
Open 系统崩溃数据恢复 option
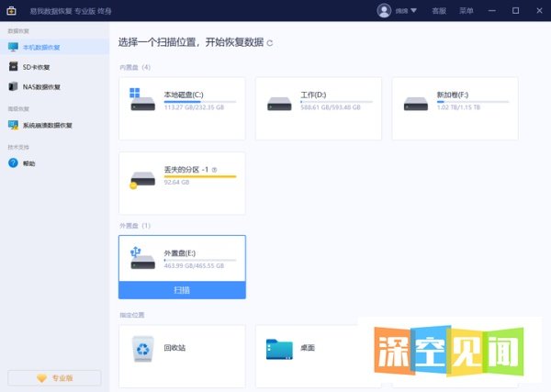48,126
